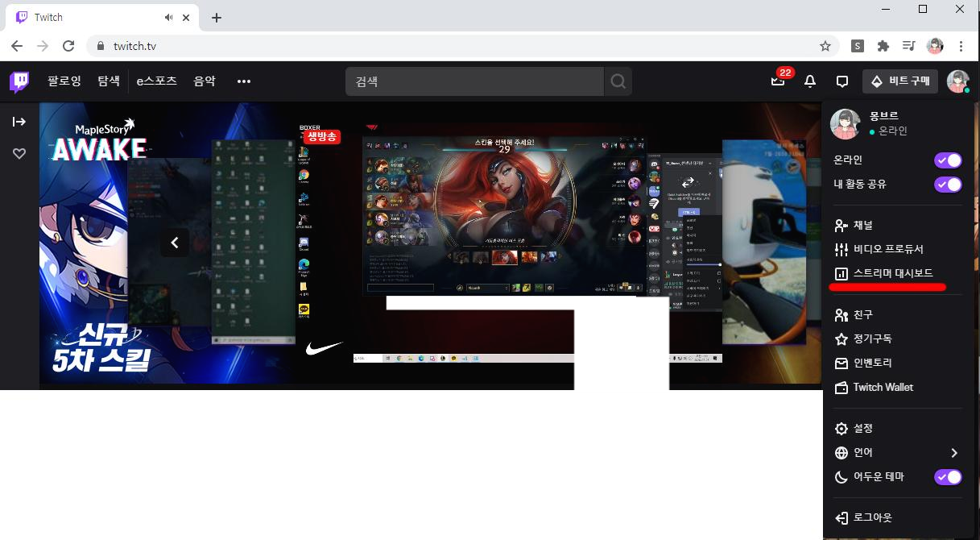Click into the 검색 search field

tap(474, 81)
